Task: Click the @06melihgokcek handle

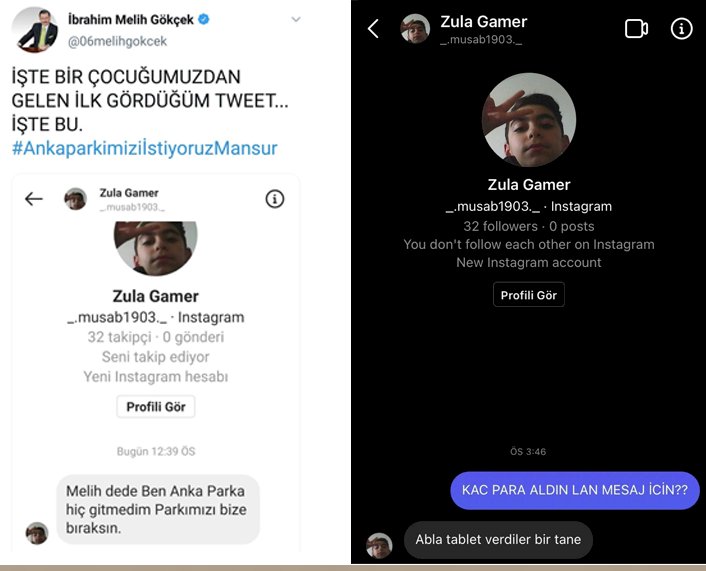Action: (x=117, y=41)
